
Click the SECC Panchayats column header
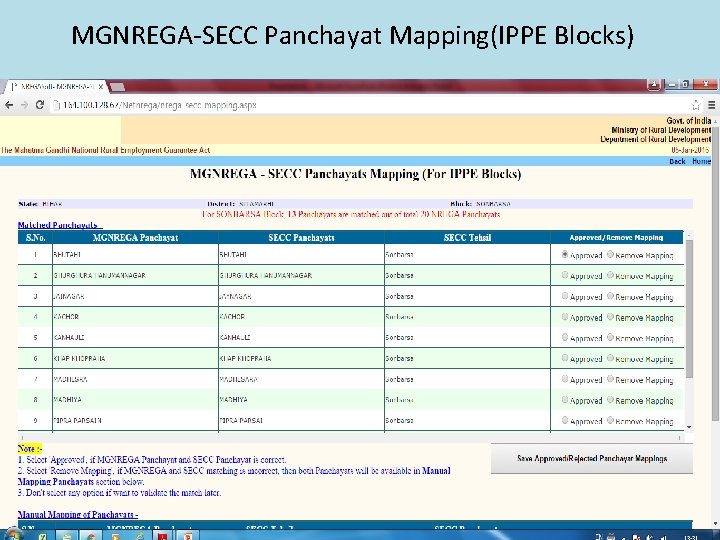pyautogui.click(x=301, y=237)
